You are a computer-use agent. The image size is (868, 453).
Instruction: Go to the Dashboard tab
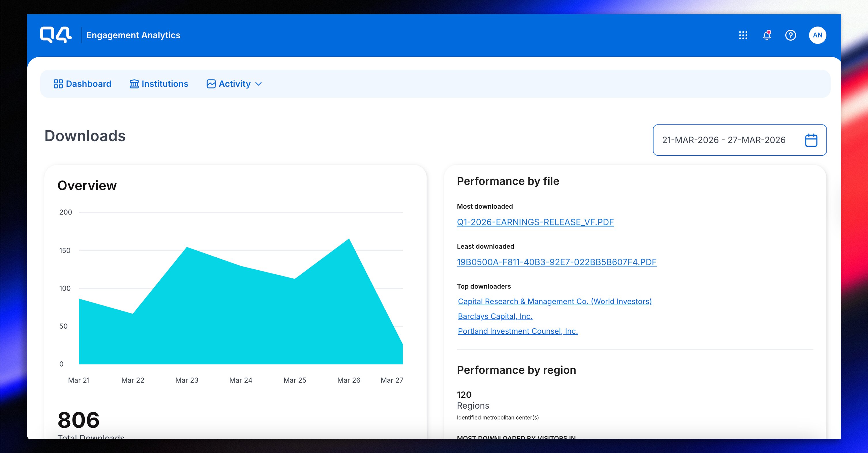tap(88, 84)
